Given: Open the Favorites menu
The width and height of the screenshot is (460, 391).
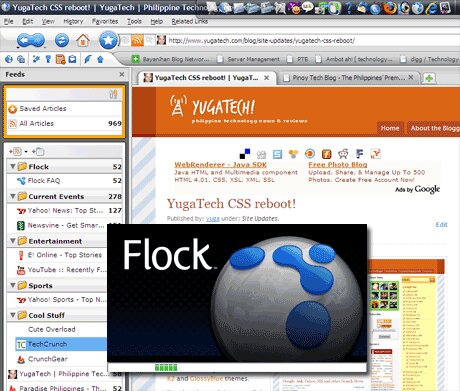Looking at the screenshot, I should click(x=105, y=21).
